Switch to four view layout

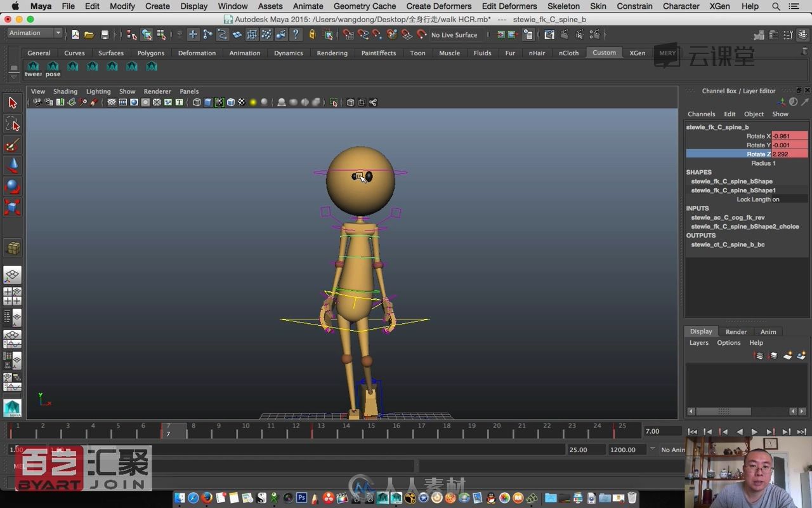tap(12, 296)
